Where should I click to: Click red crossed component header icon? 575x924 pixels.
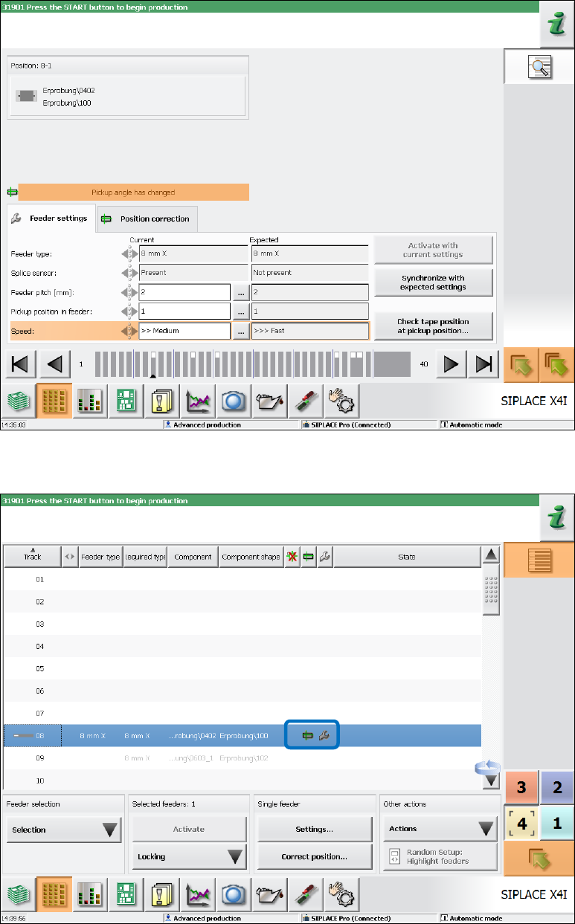click(292, 557)
